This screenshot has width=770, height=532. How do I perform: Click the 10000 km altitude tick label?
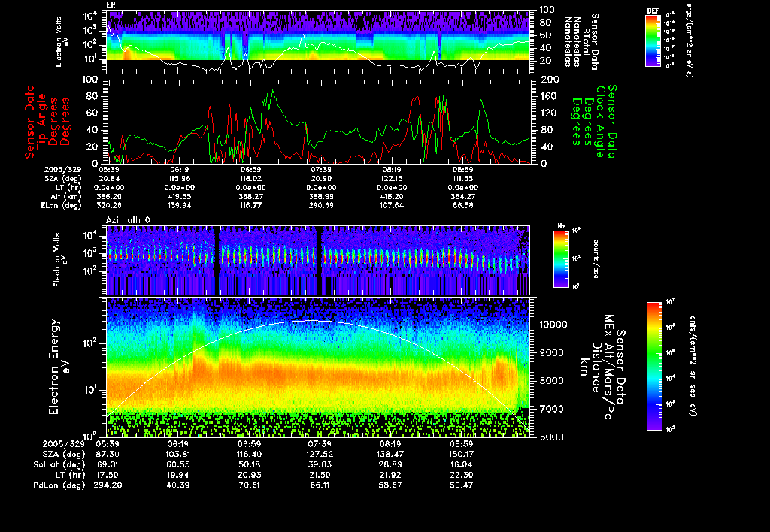click(553, 325)
